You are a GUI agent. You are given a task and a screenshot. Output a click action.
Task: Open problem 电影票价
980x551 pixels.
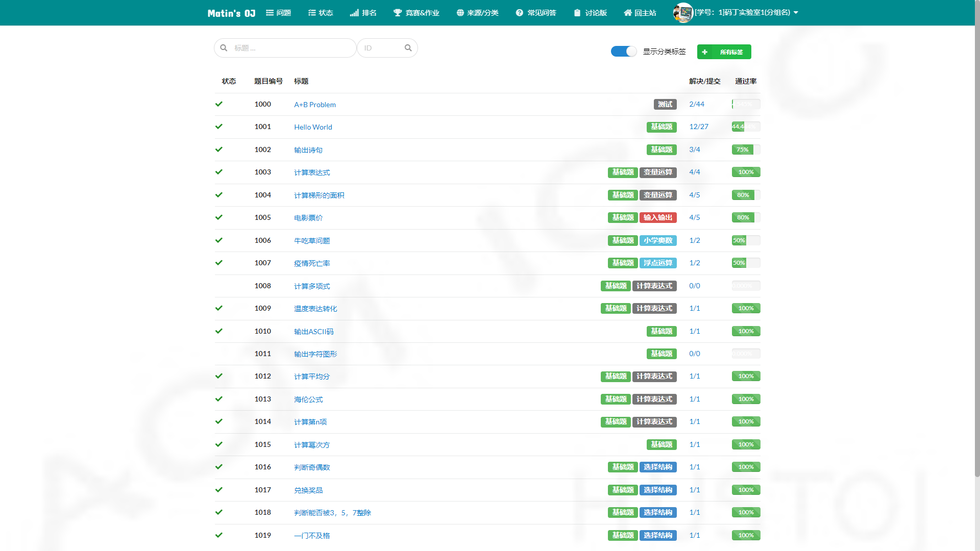tap(308, 218)
